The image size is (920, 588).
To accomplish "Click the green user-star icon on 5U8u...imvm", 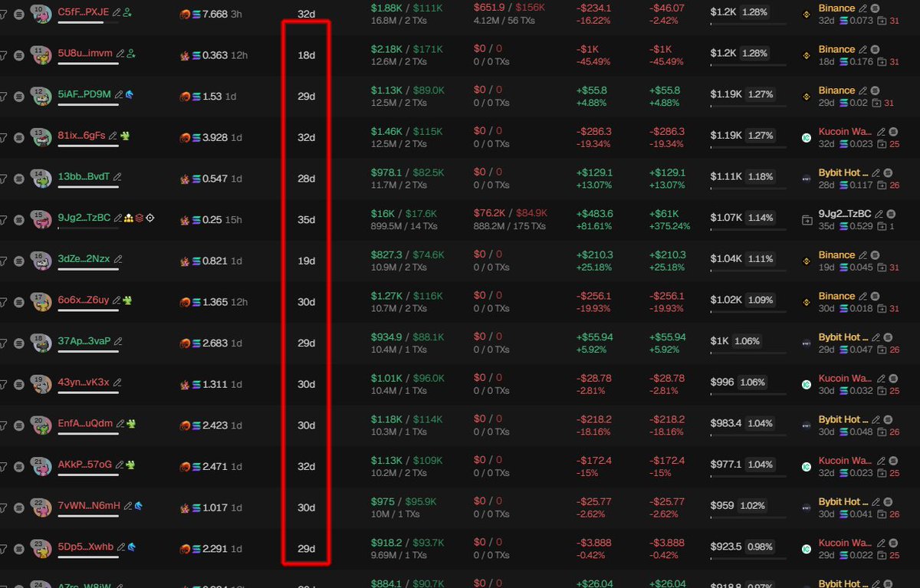I will [130, 54].
